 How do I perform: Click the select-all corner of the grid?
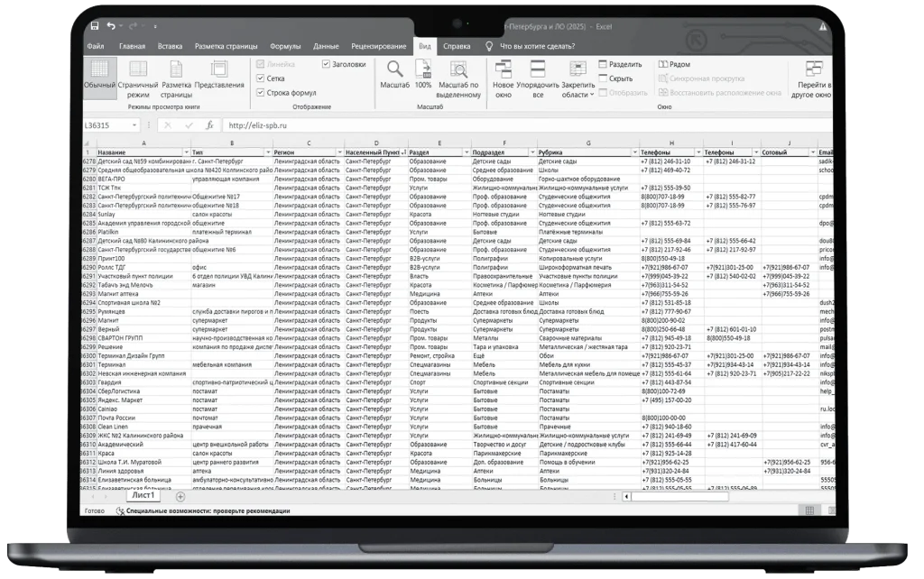click(x=88, y=143)
